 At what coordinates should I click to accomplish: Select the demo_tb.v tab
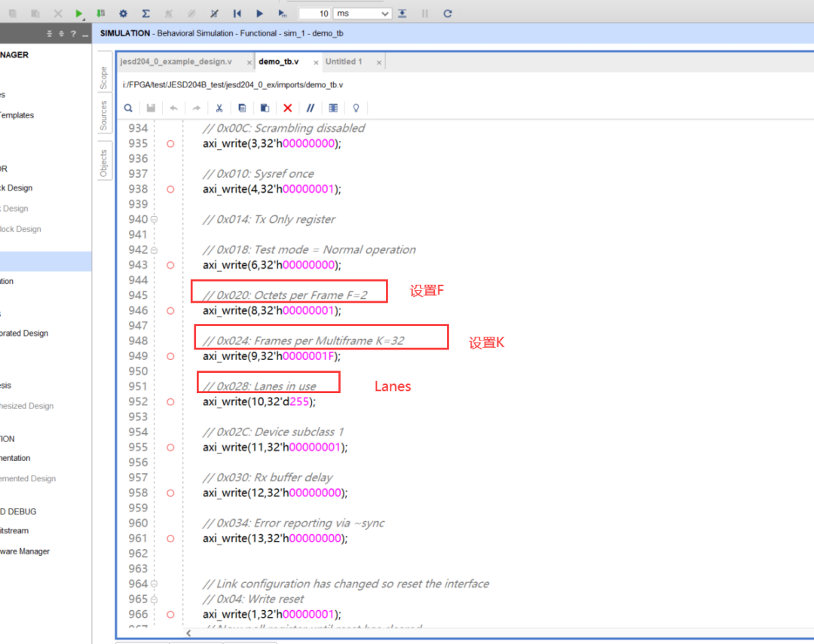279,62
